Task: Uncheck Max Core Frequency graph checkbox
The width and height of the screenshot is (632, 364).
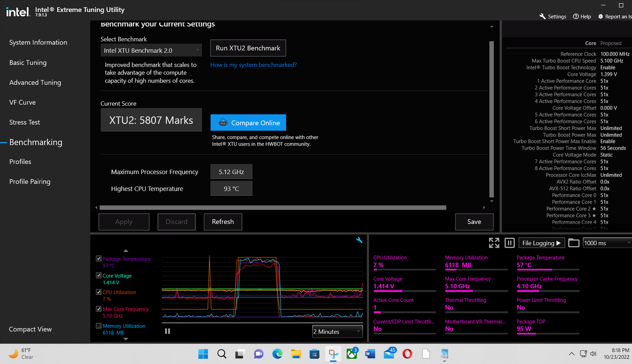Action: pyautogui.click(x=99, y=309)
